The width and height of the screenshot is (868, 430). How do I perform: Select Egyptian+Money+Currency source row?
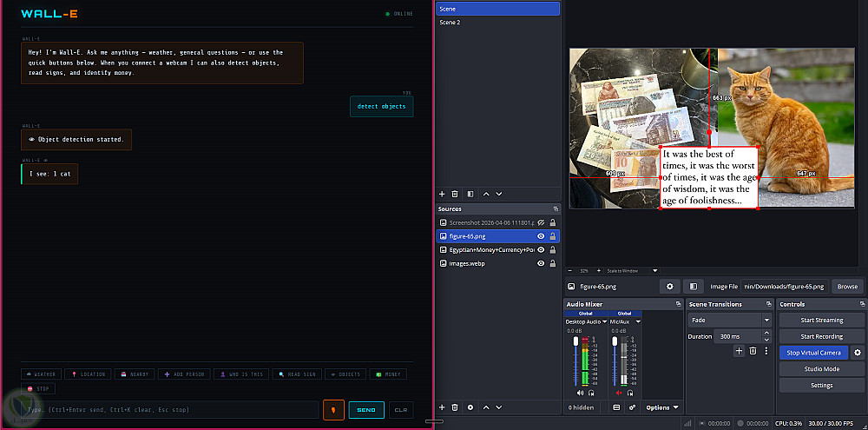pyautogui.click(x=497, y=250)
